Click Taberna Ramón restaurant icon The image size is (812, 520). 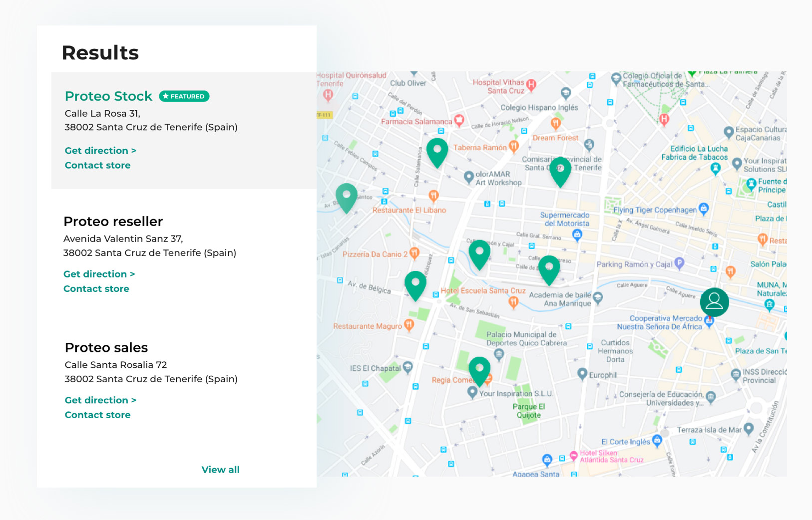(x=513, y=146)
